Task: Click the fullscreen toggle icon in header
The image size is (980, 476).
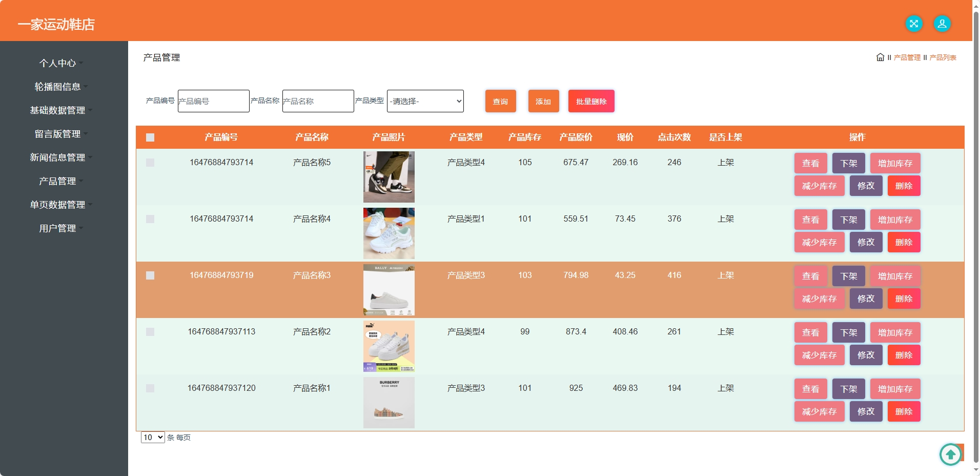Action: [913, 24]
